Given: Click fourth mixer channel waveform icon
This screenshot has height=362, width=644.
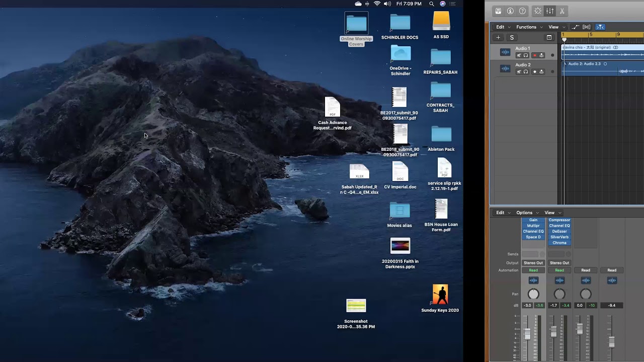Looking at the screenshot, I should [x=612, y=281].
